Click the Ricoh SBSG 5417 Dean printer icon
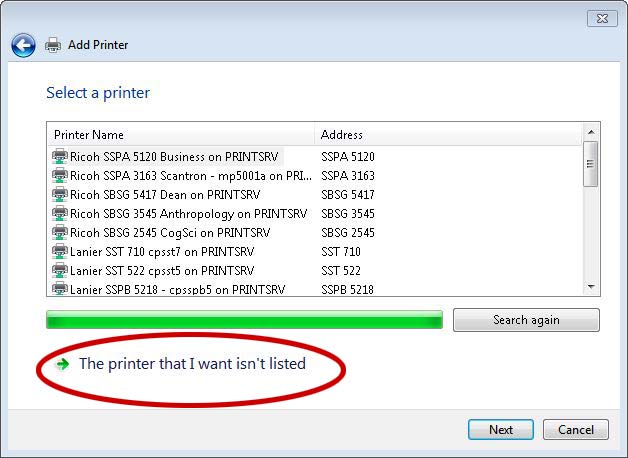Screen dimensions: 628x458 click(x=60, y=194)
